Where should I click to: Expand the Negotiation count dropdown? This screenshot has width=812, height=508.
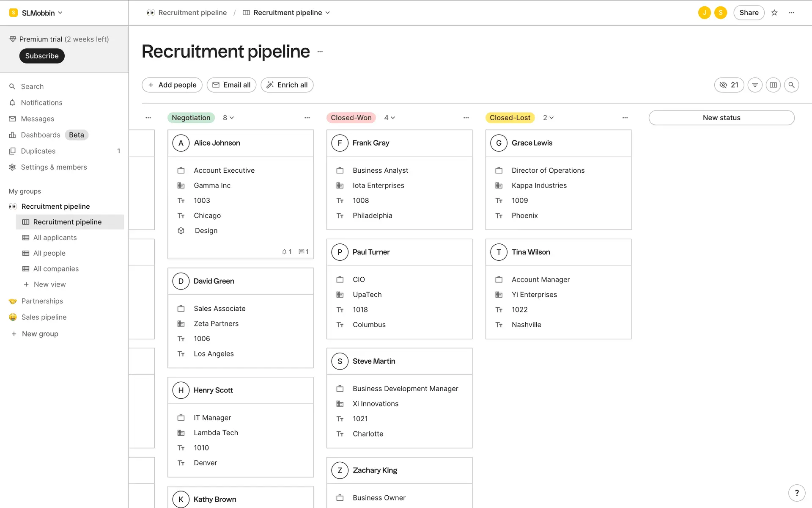(x=228, y=118)
